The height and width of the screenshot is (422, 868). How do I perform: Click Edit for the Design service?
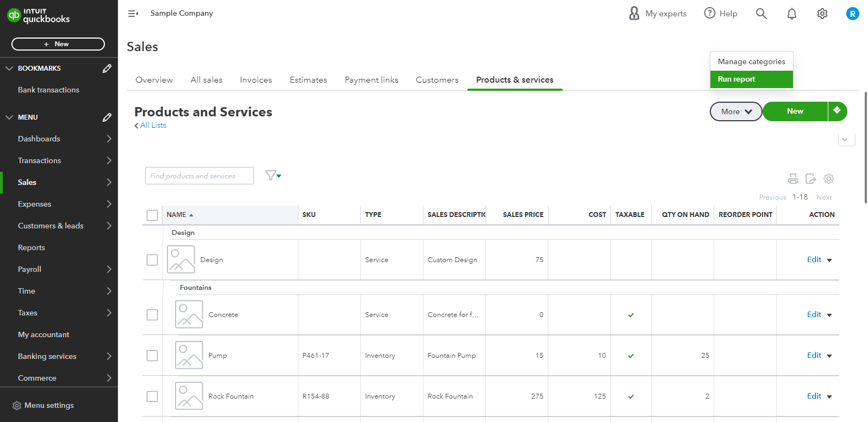814,260
